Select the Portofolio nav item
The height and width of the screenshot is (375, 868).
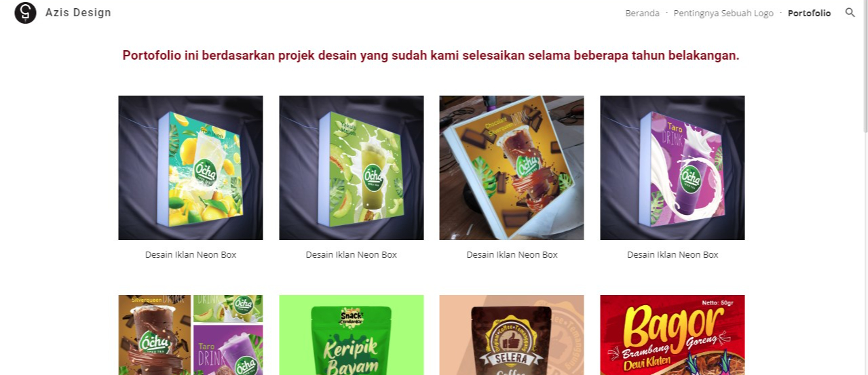[809, 13]
